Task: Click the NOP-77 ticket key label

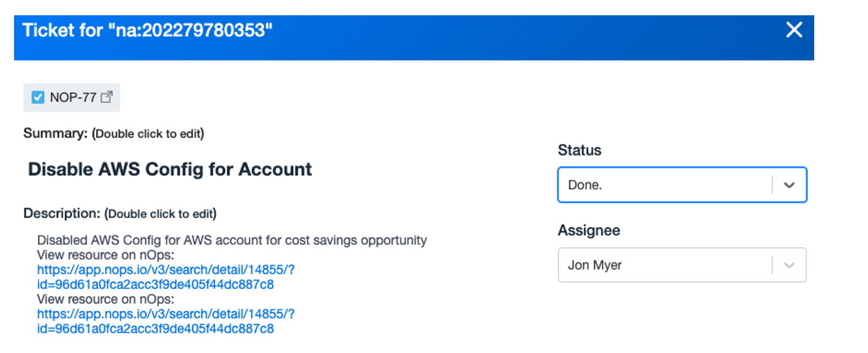Action: coord(73,97)
